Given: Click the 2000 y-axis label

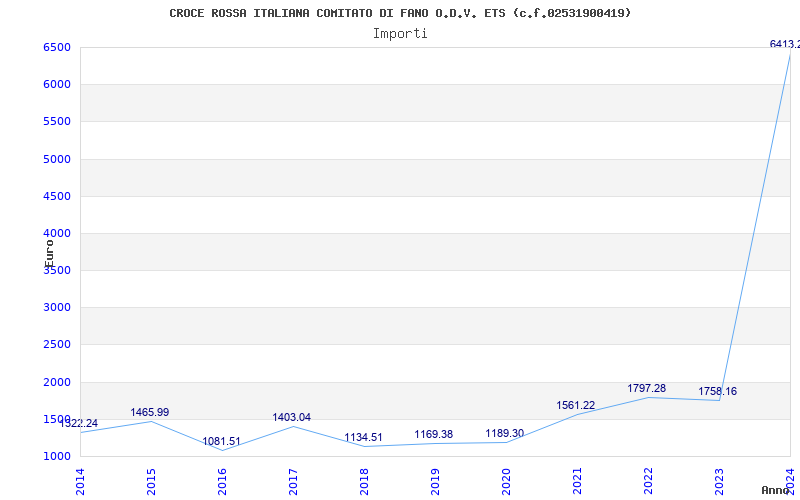Looking at the screenshot, I should point(57,382).
